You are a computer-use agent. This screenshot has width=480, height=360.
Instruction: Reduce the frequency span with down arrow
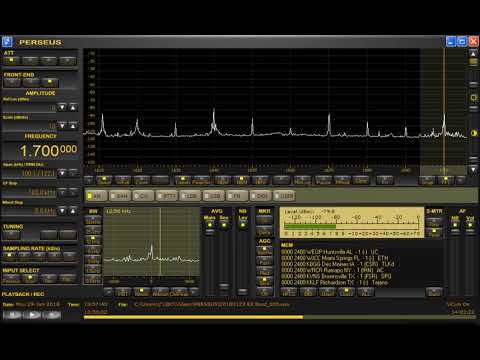62,173
